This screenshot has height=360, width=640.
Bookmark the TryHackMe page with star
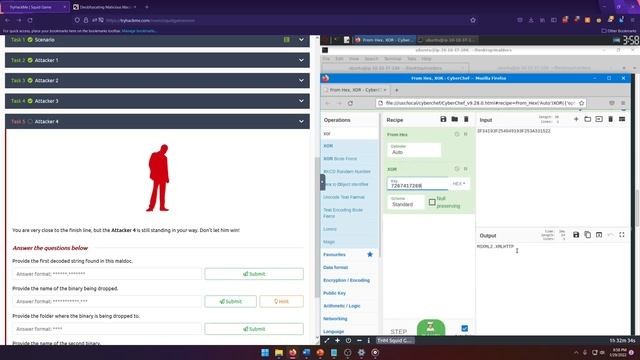click(x=473, y=20)
